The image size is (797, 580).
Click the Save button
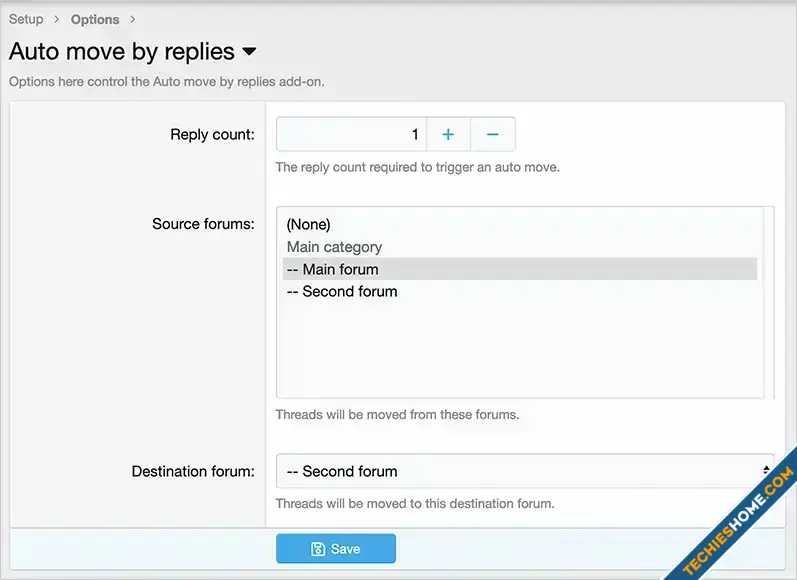click(x=336, y=548)
